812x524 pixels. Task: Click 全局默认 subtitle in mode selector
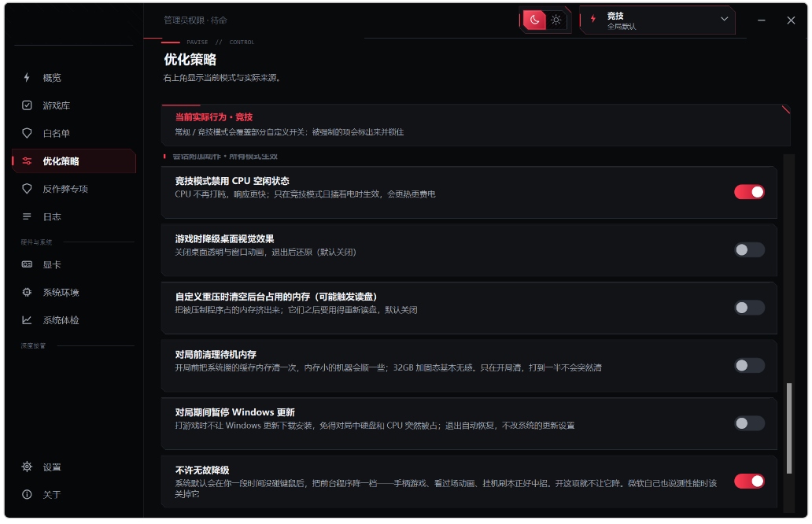[622, 27]
